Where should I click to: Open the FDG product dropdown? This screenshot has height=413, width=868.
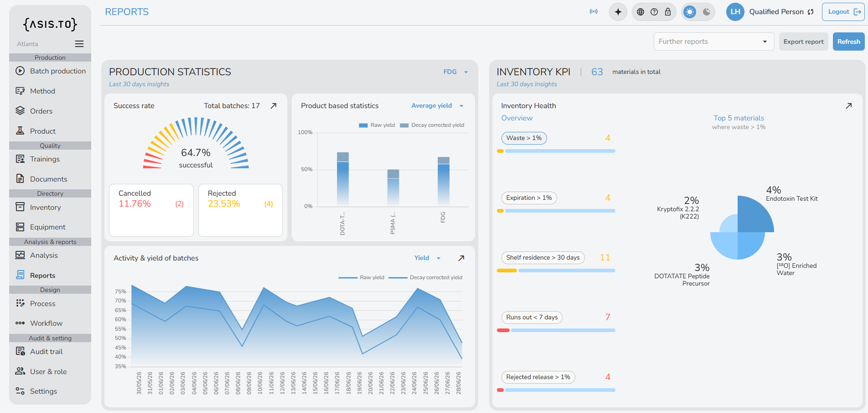455,72
